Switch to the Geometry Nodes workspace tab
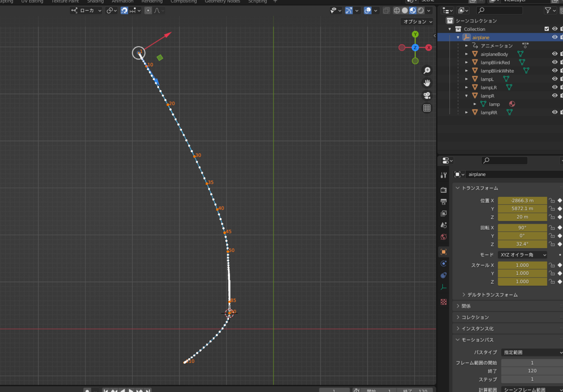The height and width of the screenshot is (392, 563). [222, 1]
